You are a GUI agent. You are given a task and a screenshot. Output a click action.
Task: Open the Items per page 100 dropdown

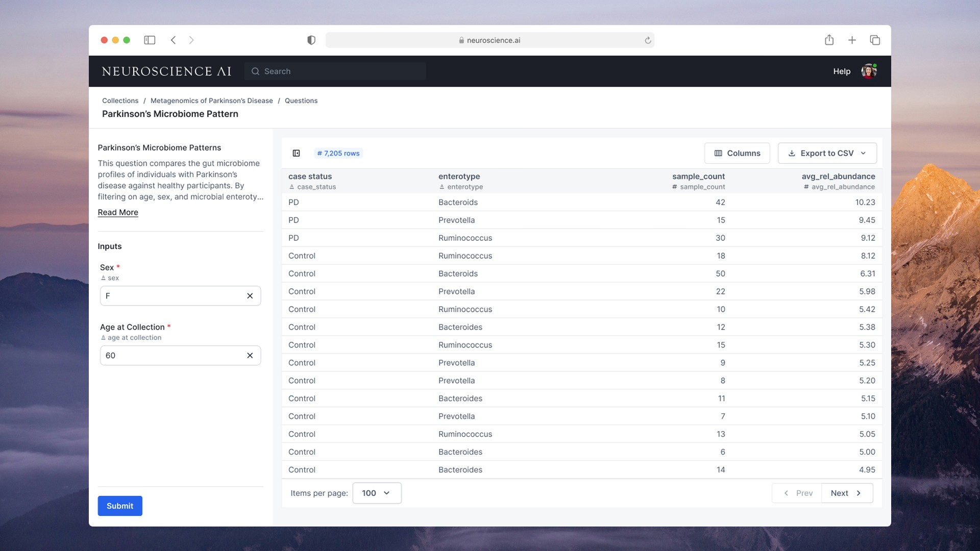(377, 493)
